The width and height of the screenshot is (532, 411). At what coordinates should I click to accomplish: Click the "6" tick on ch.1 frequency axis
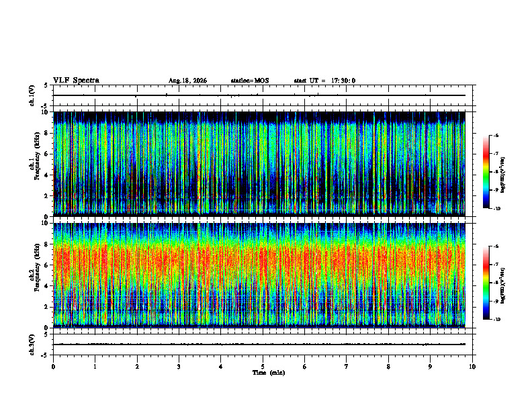(x=47, y=154)
